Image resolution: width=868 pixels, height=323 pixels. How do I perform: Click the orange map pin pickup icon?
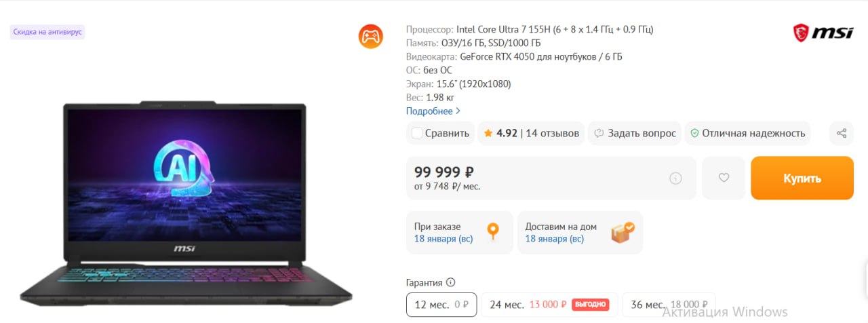pos(493,232)
